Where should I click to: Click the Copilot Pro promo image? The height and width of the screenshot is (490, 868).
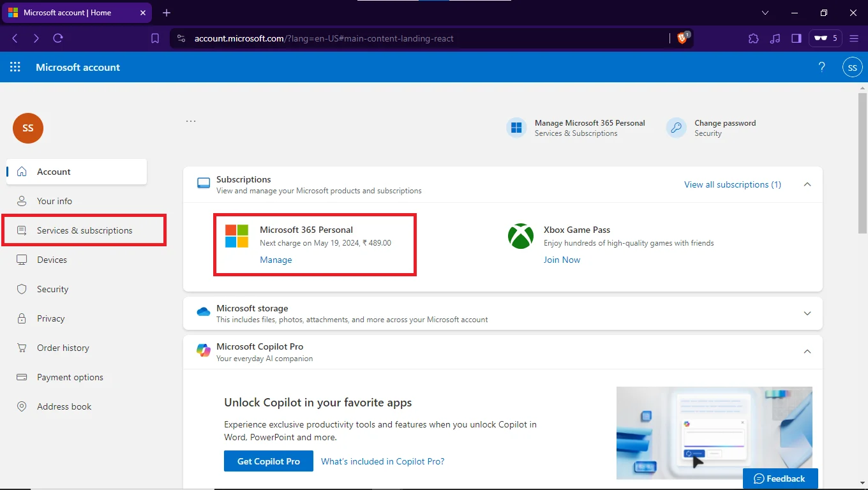714,433
